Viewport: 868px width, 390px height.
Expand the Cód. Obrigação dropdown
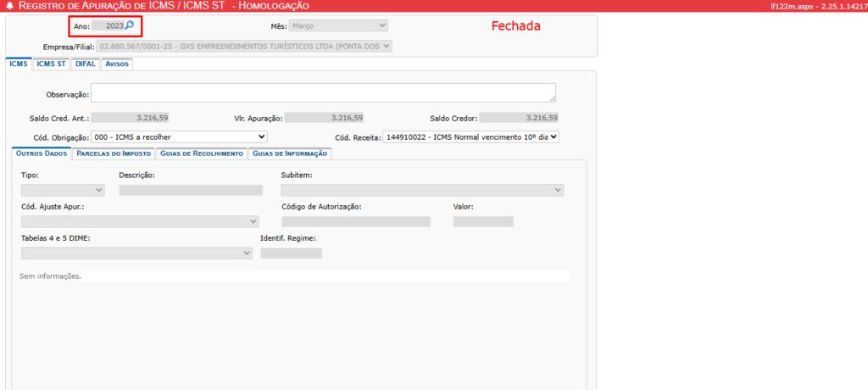pos(179,136)
